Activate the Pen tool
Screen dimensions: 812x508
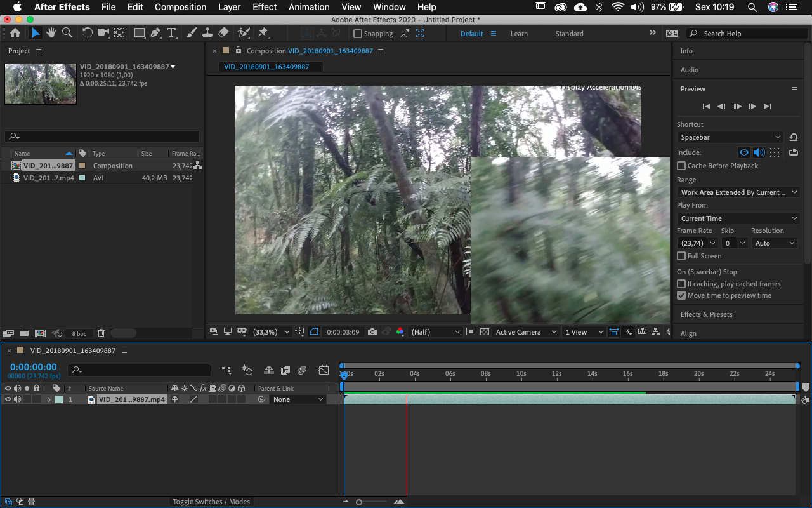pos(155,32)
